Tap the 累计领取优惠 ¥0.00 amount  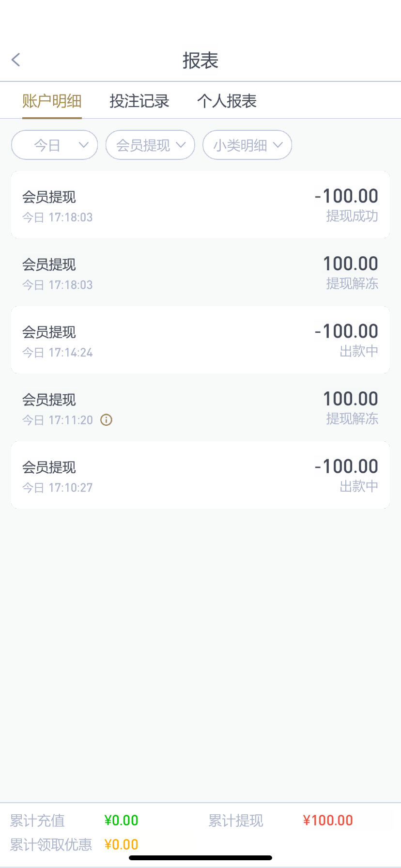[x=121, y=845]
